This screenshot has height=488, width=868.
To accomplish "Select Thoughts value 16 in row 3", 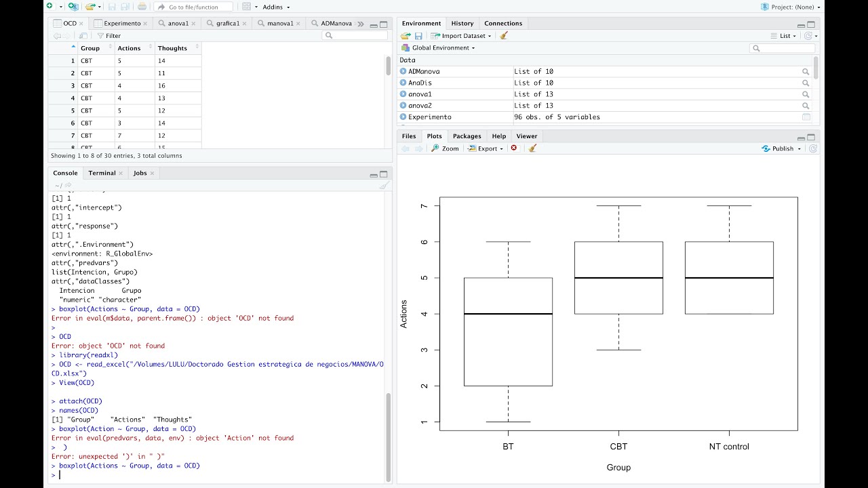I will pos(178,85).
